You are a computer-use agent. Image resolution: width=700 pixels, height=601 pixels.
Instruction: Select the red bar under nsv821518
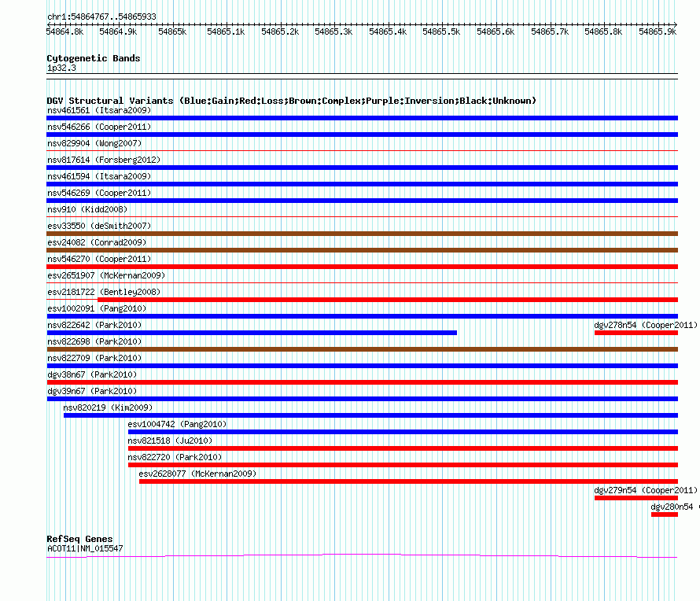(x=403, y=448)
